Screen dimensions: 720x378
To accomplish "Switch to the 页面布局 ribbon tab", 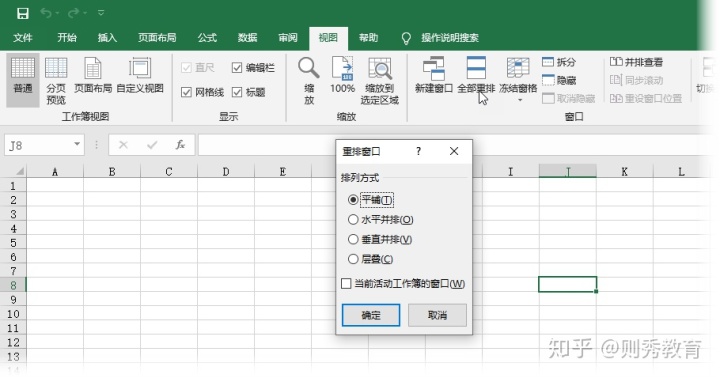I will pyautogui.click(x=157, y=38).
